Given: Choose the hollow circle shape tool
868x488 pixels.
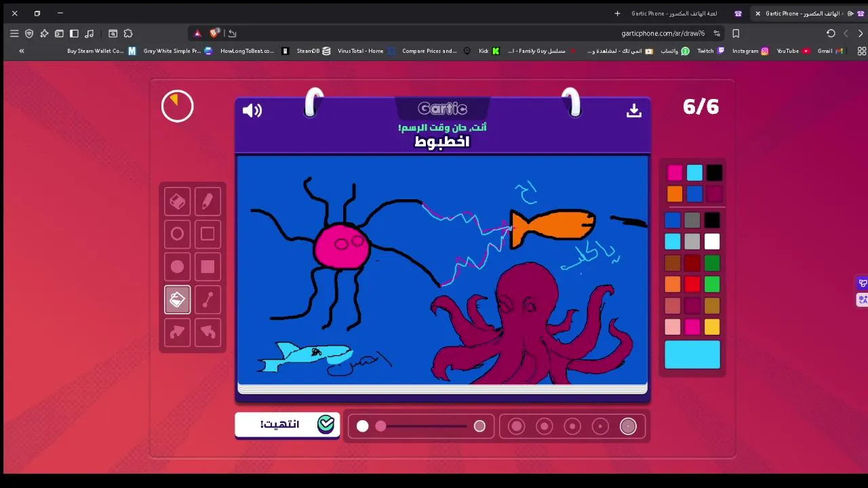Looking at the screenshot, I should click(x=177, y=234).
